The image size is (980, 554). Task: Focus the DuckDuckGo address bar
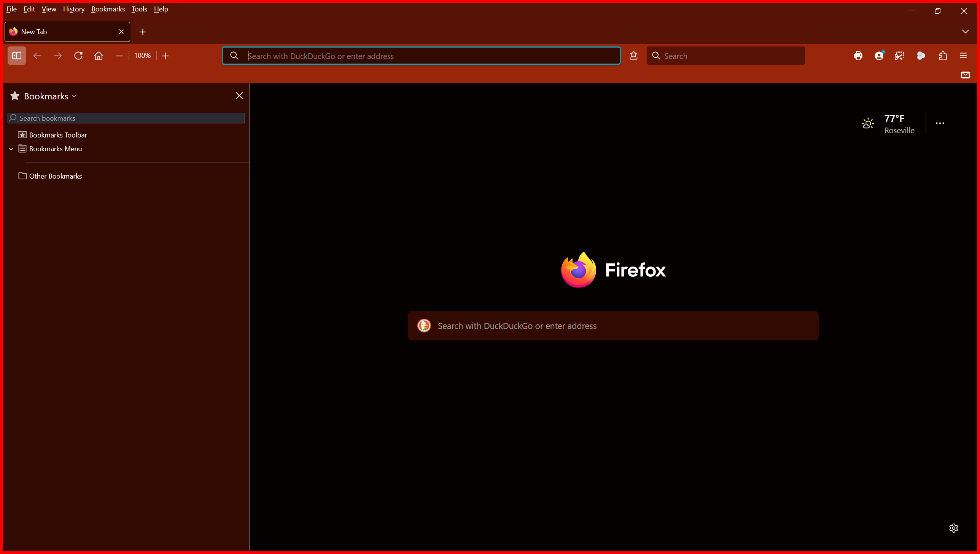421,56
